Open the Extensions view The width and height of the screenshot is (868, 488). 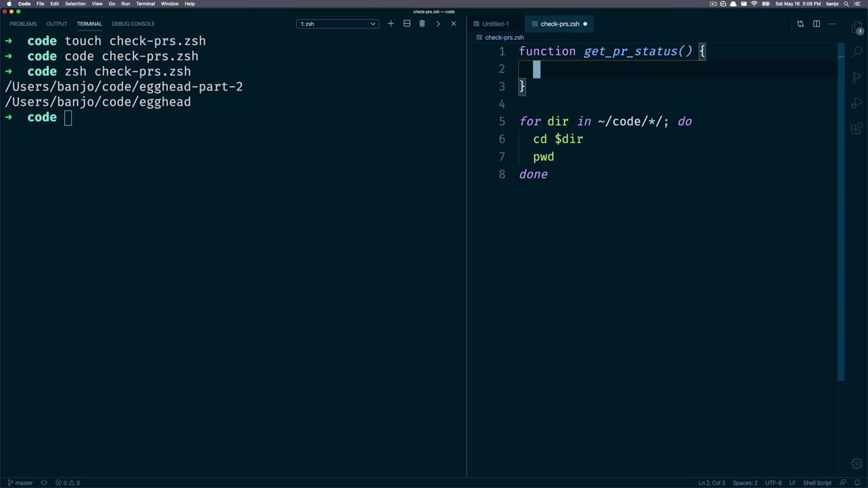point(856,128)
